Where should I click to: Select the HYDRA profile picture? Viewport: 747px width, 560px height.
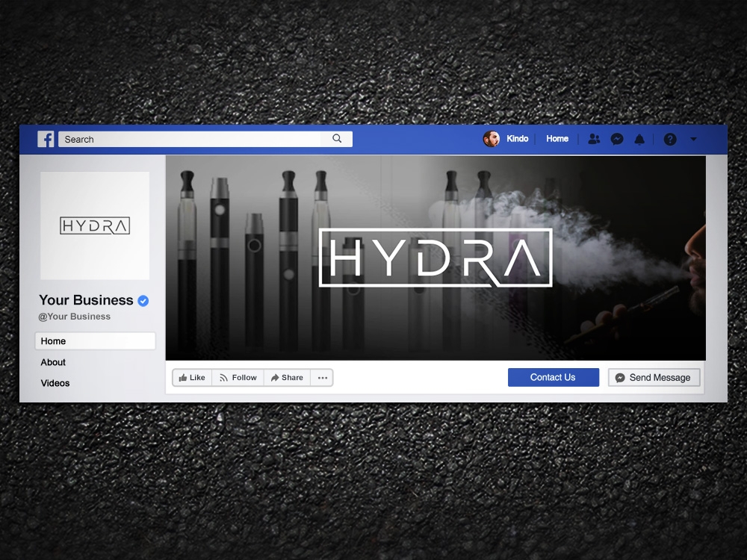94,225
